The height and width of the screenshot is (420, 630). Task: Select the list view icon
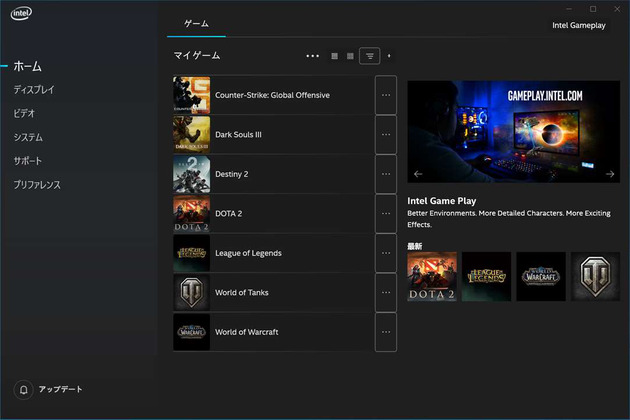[370, 56]
